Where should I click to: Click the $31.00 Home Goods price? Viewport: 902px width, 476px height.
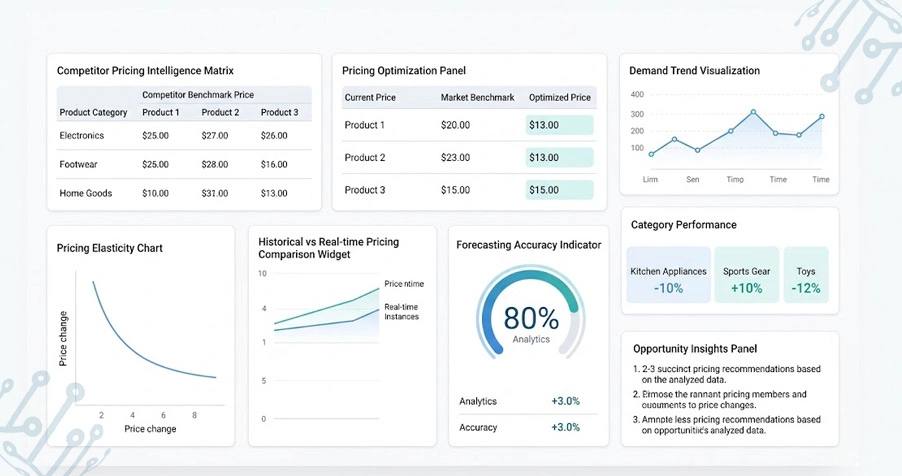(215, 193)
